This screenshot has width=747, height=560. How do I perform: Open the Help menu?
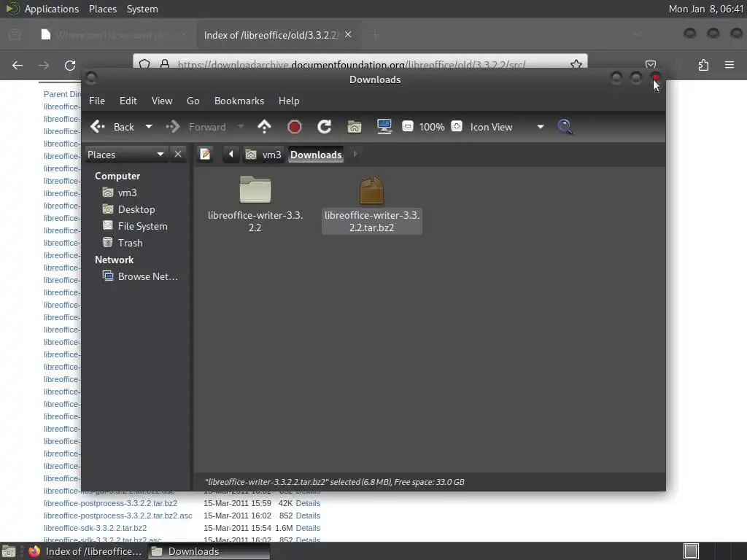pyautogui.click(x=289, y=101)
